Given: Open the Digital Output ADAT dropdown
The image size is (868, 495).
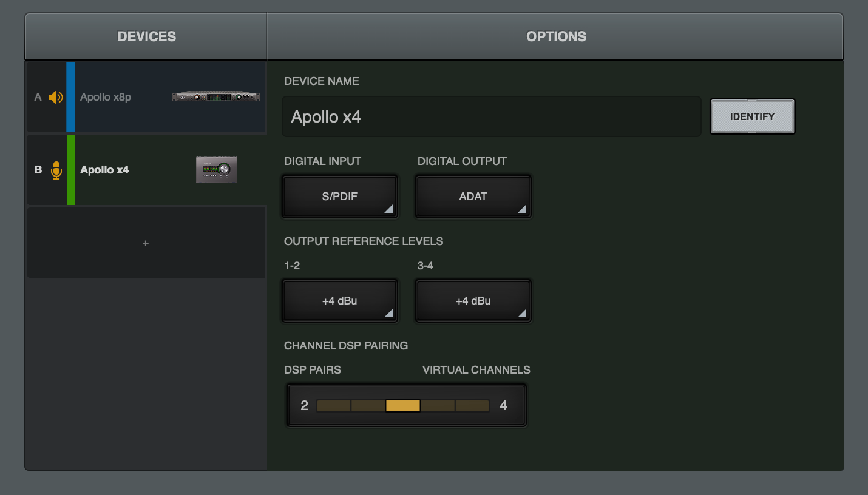Looking at the screenshot, I should coord(473,196).
